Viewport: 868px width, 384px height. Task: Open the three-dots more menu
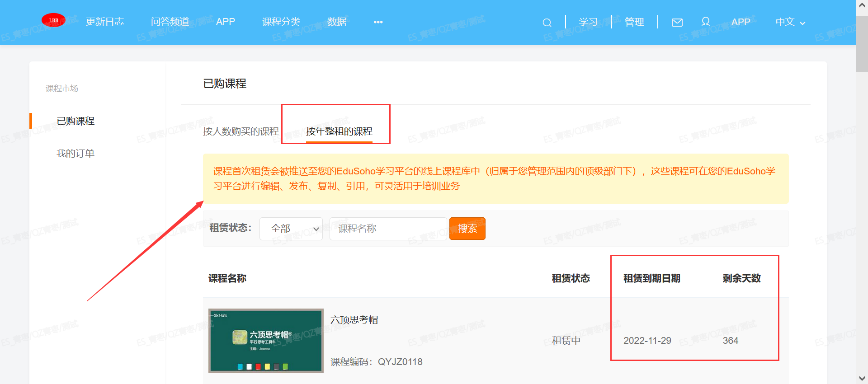(x=378, y=22)
